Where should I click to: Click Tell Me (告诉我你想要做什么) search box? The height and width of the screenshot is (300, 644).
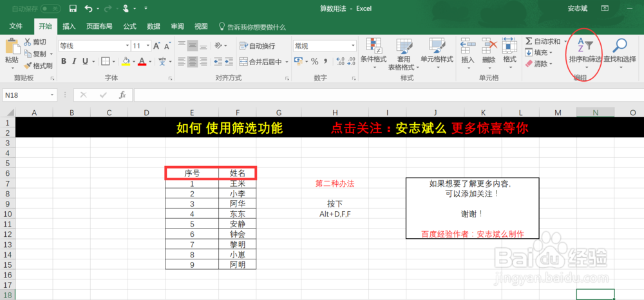pos(252,27)
